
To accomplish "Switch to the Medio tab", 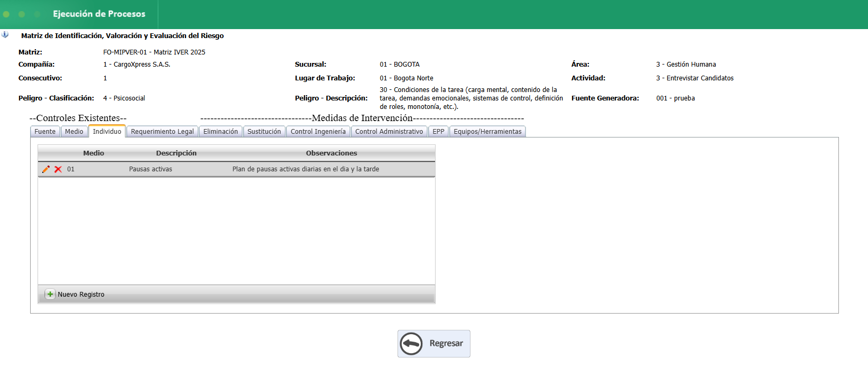I will pyautogui.click(x=74, y=132).
